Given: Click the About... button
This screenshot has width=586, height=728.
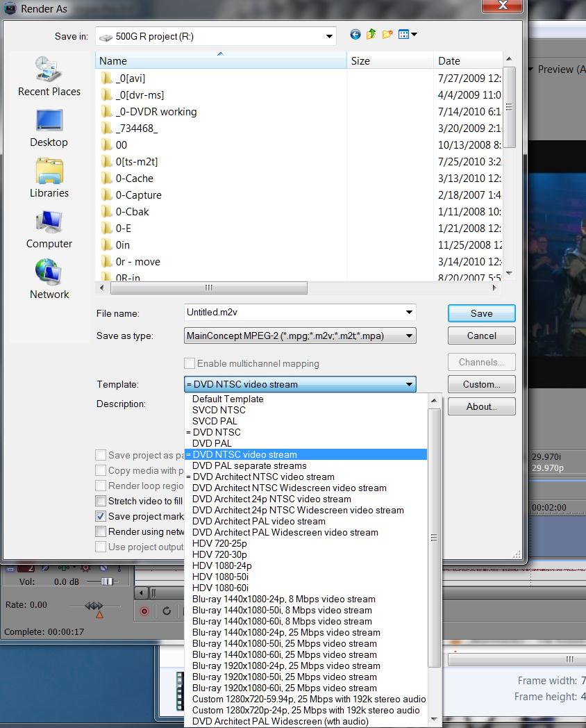Looking at the screenshot, I should 482,406.
